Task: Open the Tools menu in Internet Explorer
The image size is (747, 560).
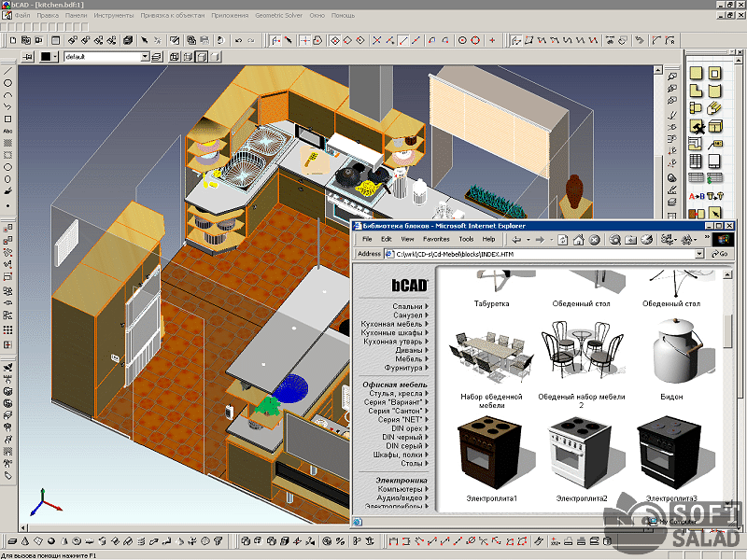Action: [466, 239]
